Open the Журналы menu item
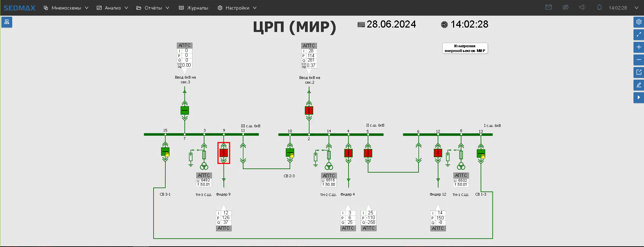This screenshot has width=644, height=247. click(194, 8)
